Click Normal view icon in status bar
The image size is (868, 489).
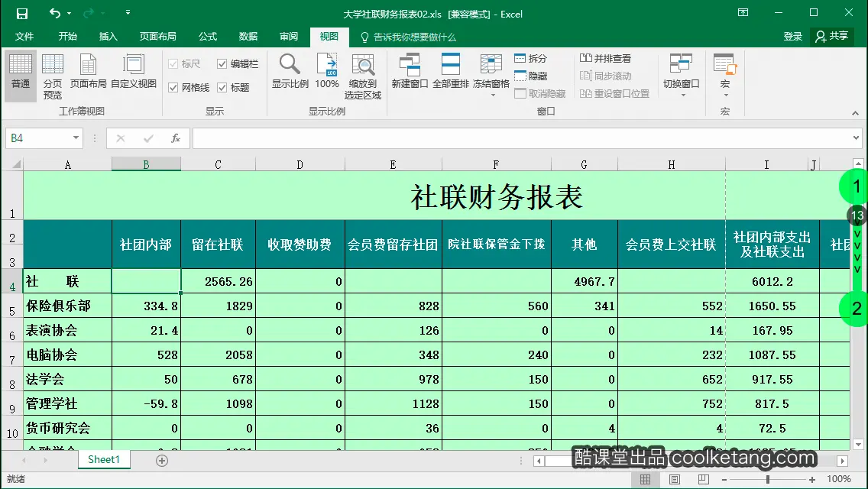pyautogui.click(x=646, y=480)
